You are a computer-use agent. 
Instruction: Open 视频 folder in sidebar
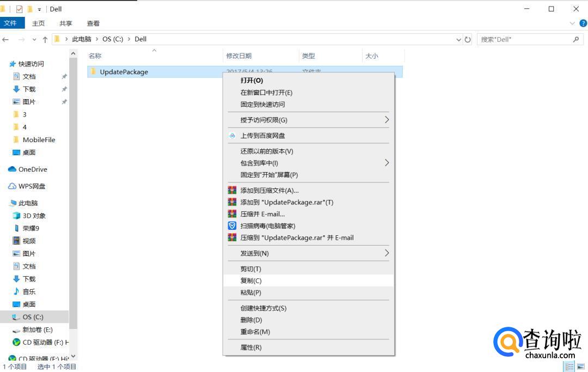29,241
